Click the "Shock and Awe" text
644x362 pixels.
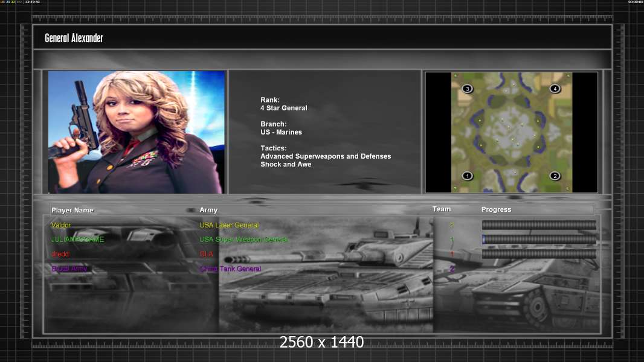pyautogui.click(x=286, y=164)
